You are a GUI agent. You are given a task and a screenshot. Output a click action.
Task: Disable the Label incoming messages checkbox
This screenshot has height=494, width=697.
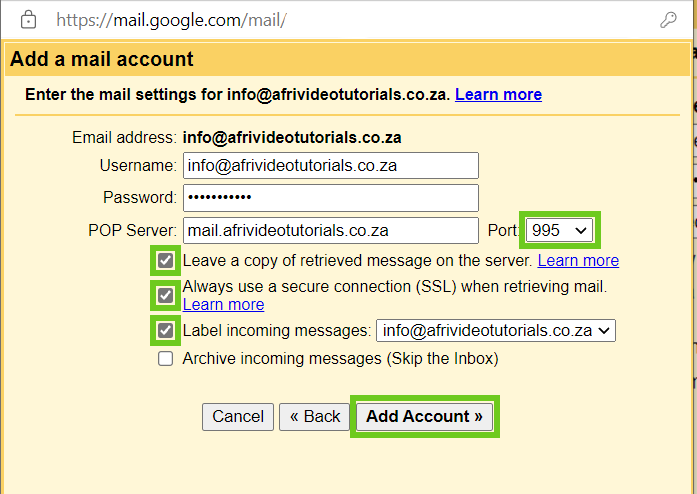click(x=165, y=330)
